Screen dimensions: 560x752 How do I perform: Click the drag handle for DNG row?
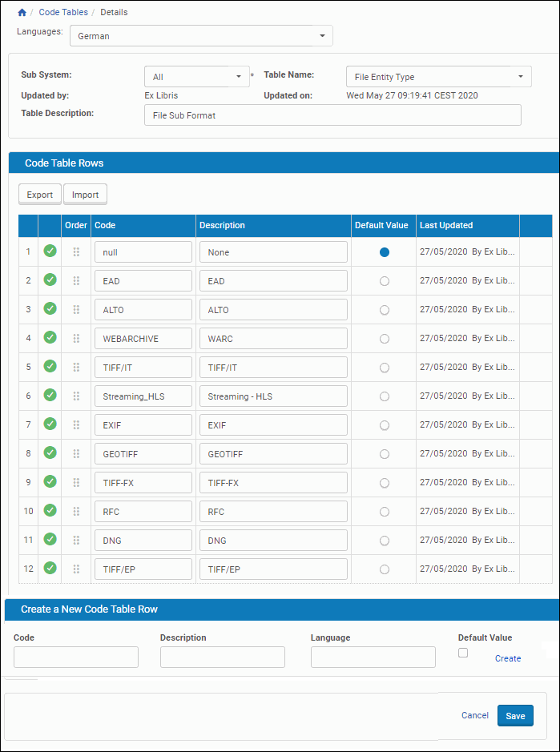[76, 540]
